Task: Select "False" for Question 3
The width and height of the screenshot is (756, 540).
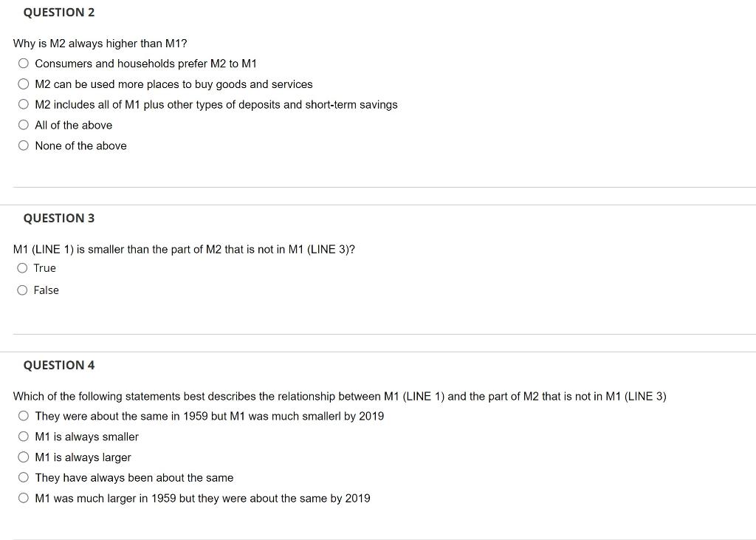Action: [x=21, y=290]
